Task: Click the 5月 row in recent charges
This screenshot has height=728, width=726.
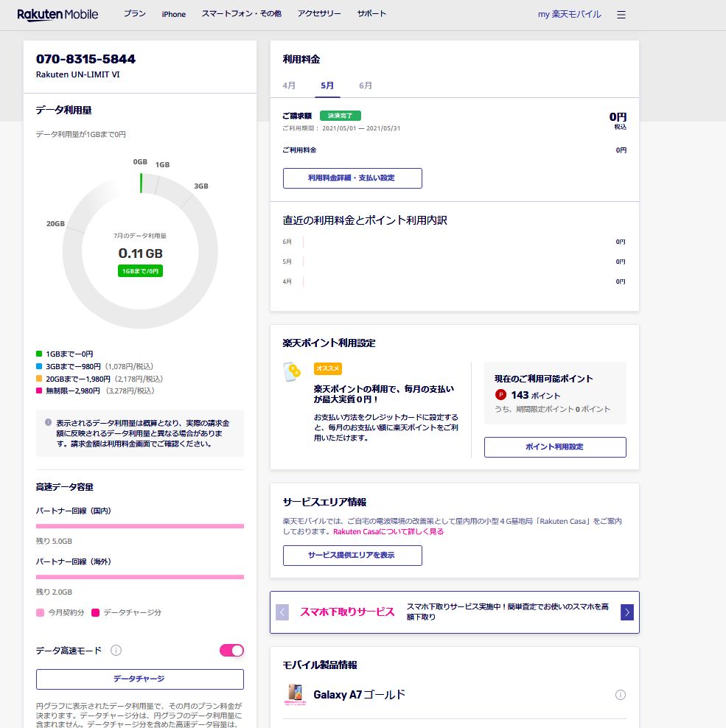Action: 454,262
